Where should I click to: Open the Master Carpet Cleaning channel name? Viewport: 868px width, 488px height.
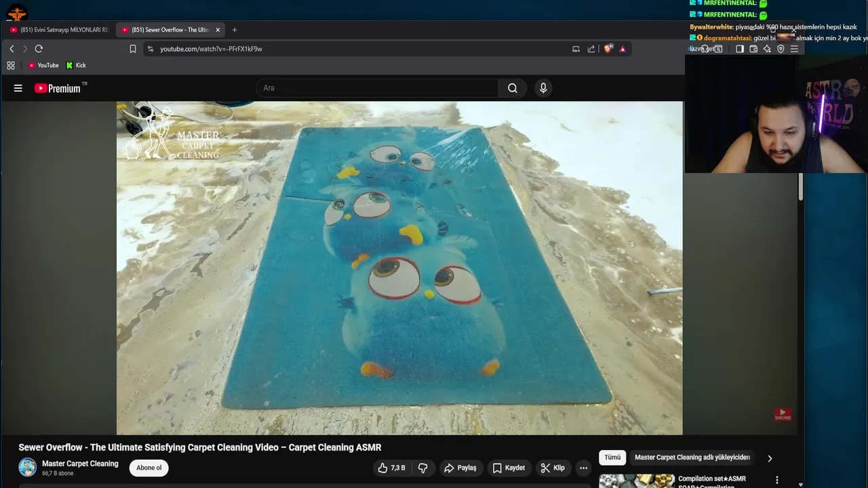point(80,464)
